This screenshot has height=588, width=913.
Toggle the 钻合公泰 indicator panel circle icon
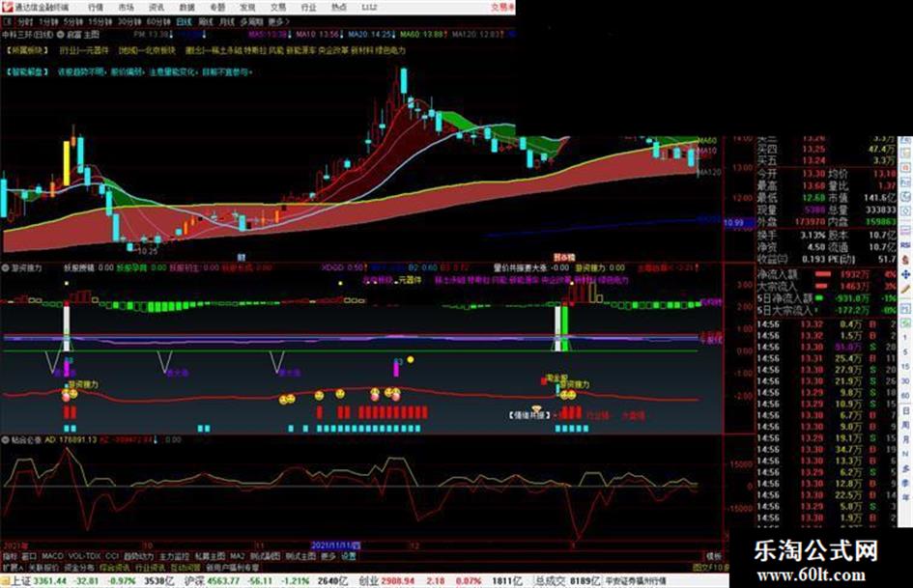(x=6, y=439)
